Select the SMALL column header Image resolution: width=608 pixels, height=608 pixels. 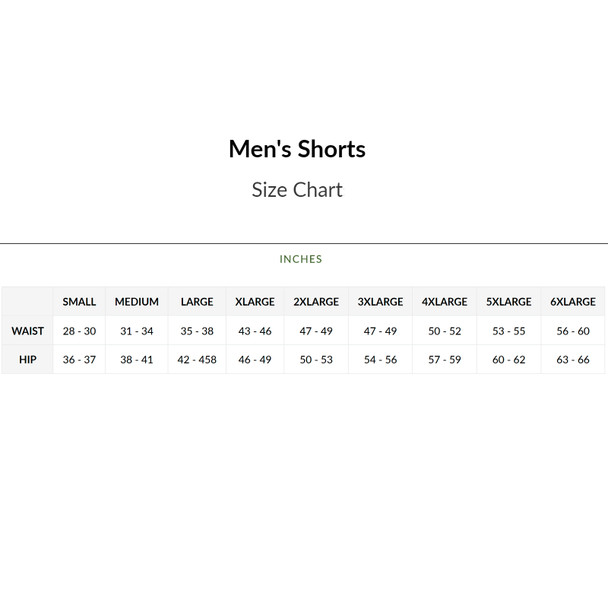click(79, 302)
